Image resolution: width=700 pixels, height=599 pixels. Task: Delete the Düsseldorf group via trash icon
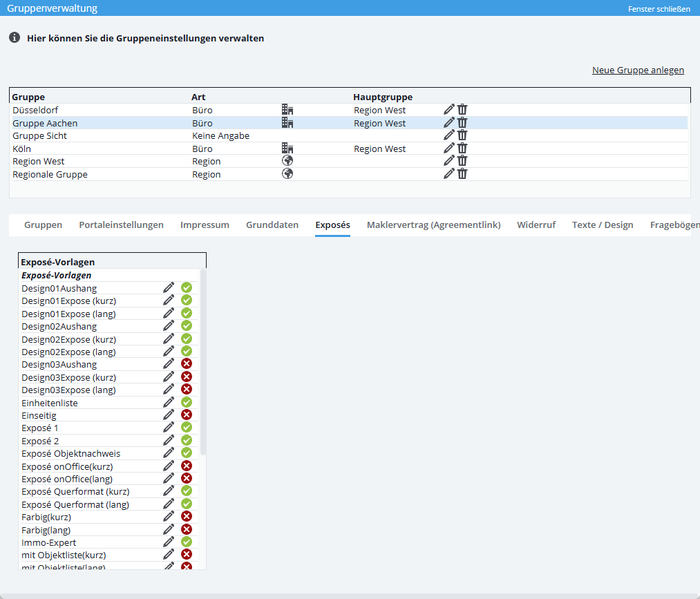(462, 109)
